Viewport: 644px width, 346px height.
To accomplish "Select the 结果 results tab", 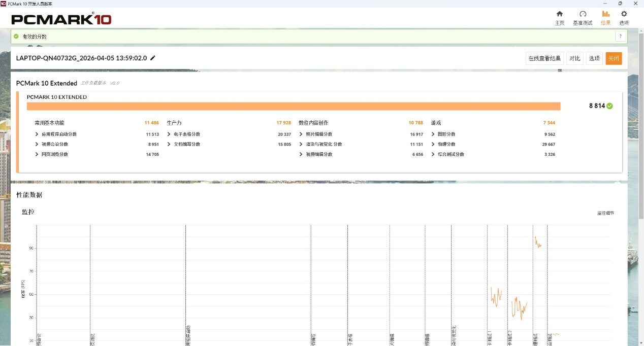I will click(x=605, y=18).
